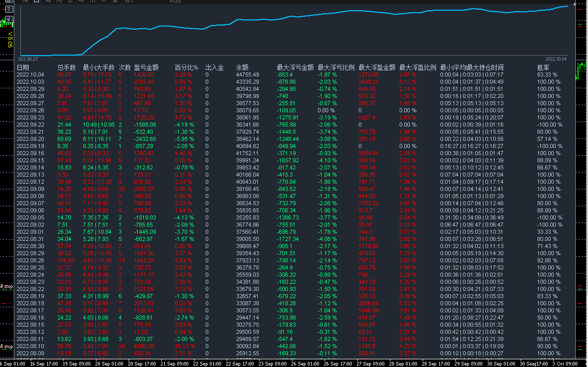
Task: Click the 2022.10.04 end date label under chart
Action: (556, 59)
